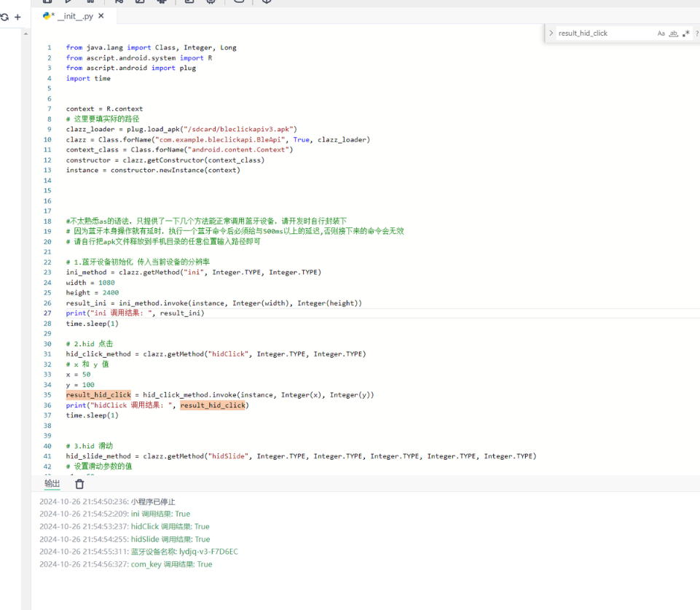Close the __init__.py tab
The height and width of the screenshot is (610, 700).
pos(101,15)
